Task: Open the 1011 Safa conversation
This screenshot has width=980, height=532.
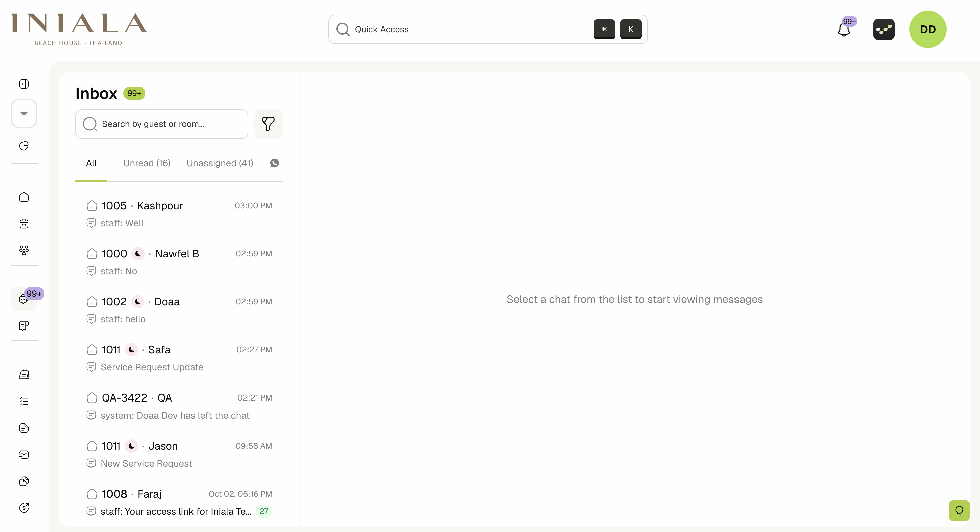Action: tap(179, 358)
